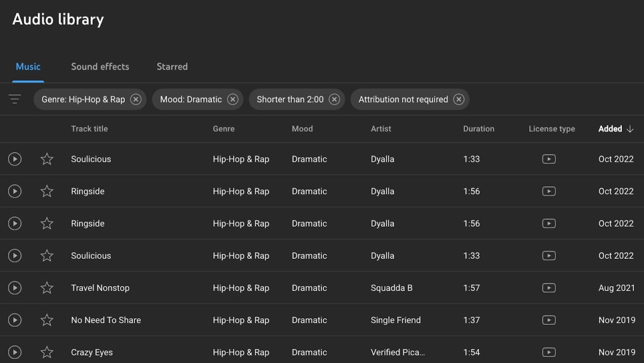This screenshot has height=363, width=644.
Task: Remove the Shorter than 2:00 filter
Action: click(334, 99)
